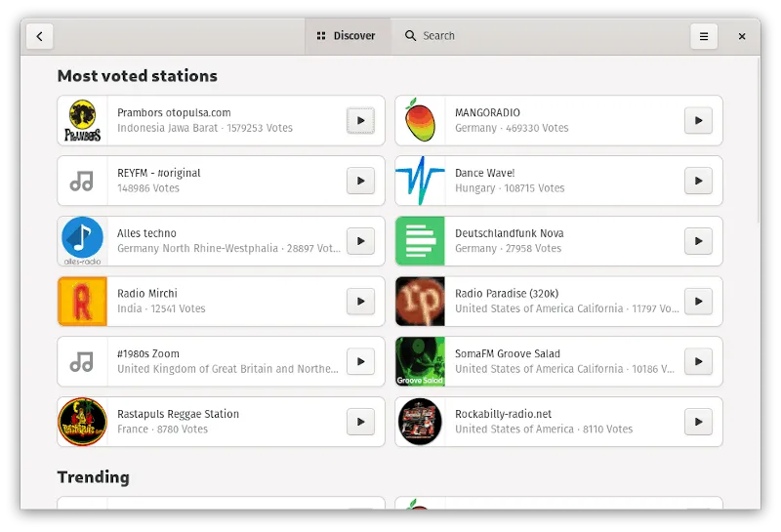Click the Deutschlandfunk Nova green logo
This screenshot has width=781, height=532.
click(x=420, y=241)
